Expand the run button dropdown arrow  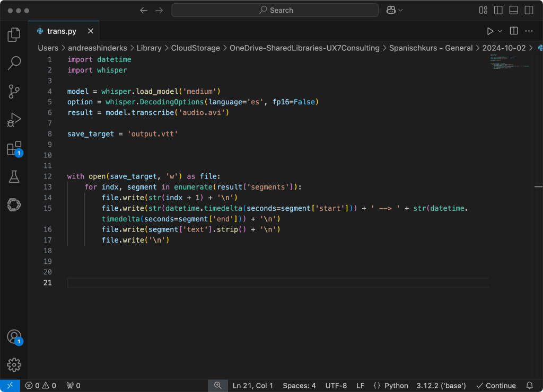point(500,31)
